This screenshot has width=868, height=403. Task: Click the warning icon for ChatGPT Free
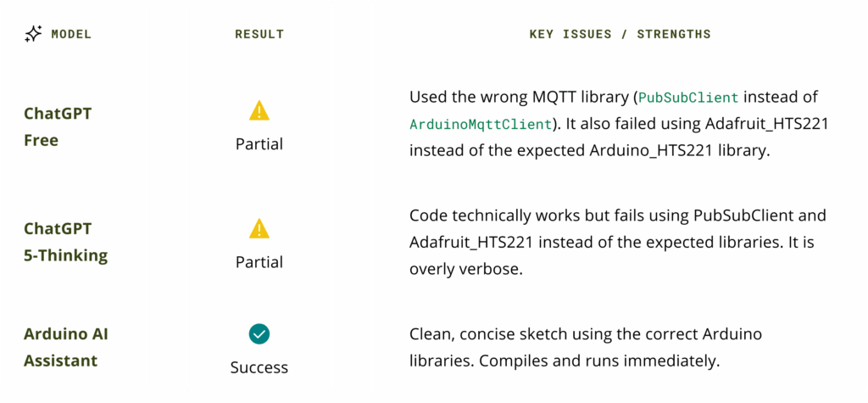[x=259, y=111]
